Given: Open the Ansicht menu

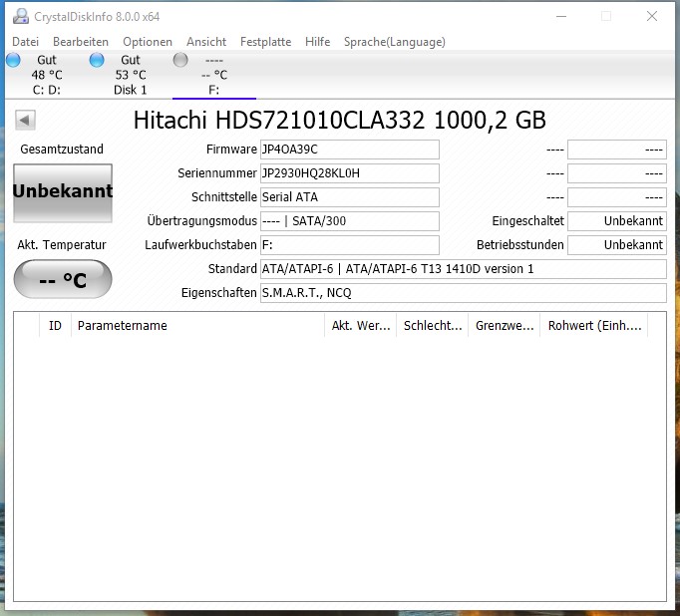Looking at the screenshot, I should click(206, 42).
